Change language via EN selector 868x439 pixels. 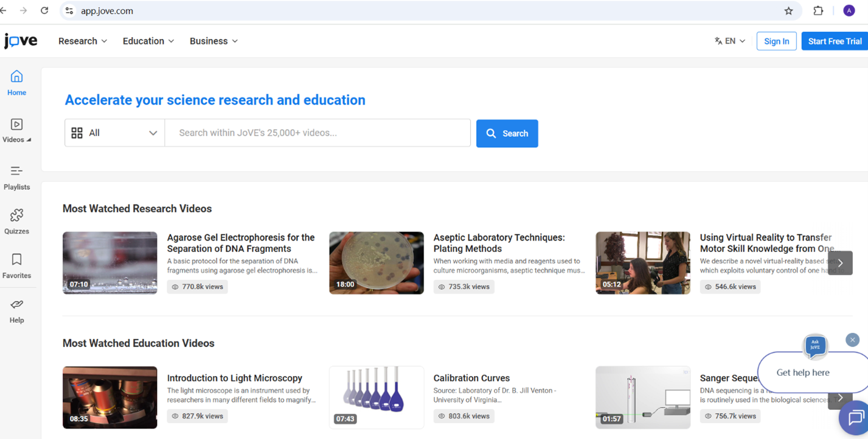pyautogui.click(x=730, y=41)
